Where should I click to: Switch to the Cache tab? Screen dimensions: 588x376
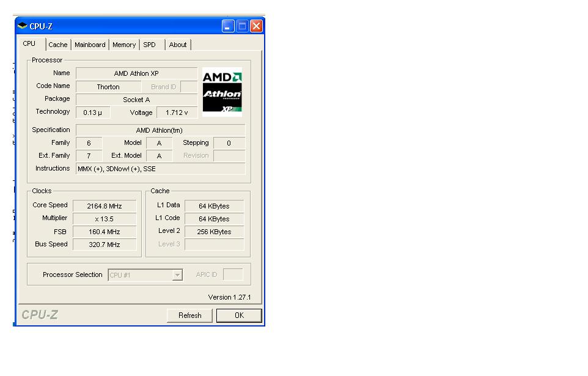coord(58,45)
